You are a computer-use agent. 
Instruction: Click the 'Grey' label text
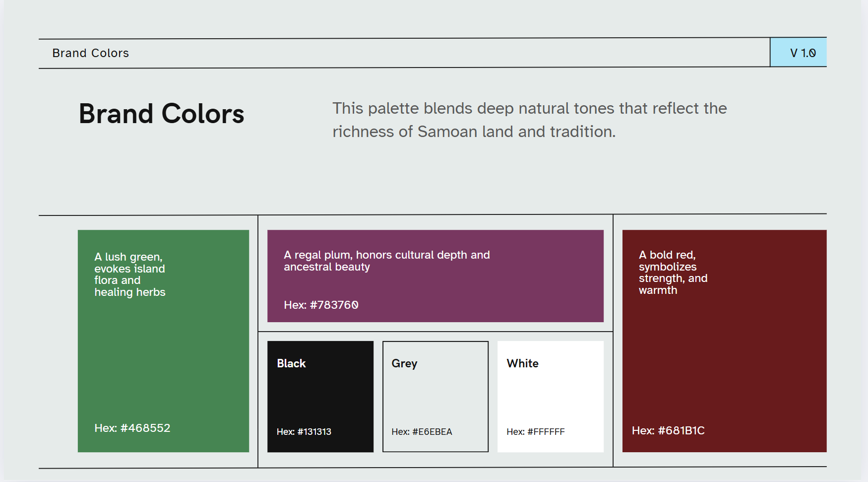(x=404, y=364)
